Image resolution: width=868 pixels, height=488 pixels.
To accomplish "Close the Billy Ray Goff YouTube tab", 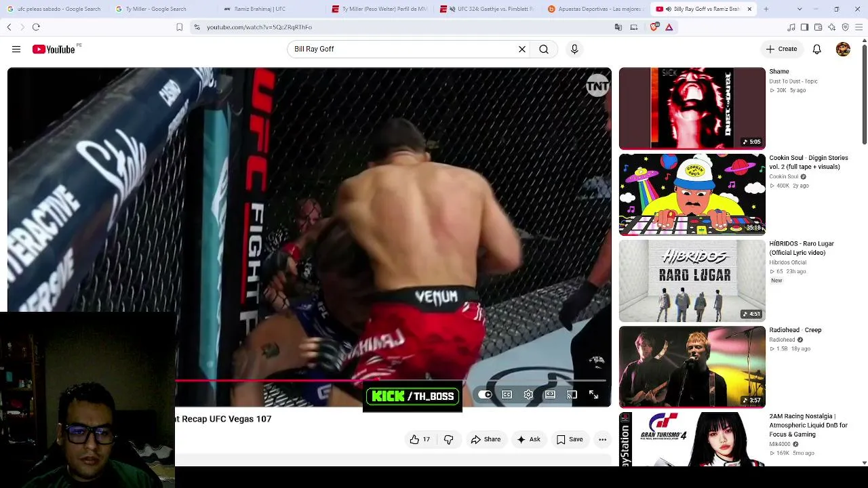I will [749, 9].
